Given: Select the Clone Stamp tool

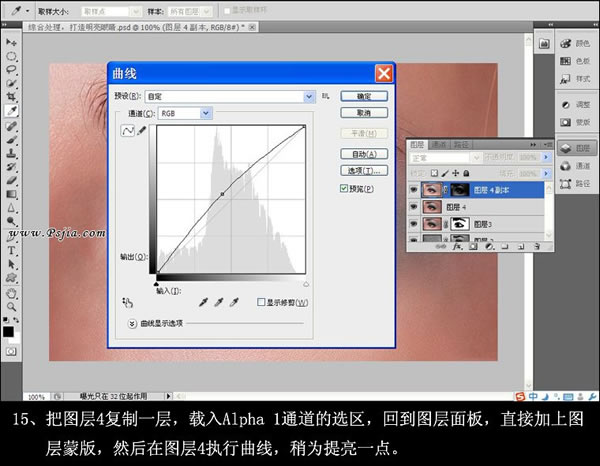Looking at the screenshot, I should (11, 153).
